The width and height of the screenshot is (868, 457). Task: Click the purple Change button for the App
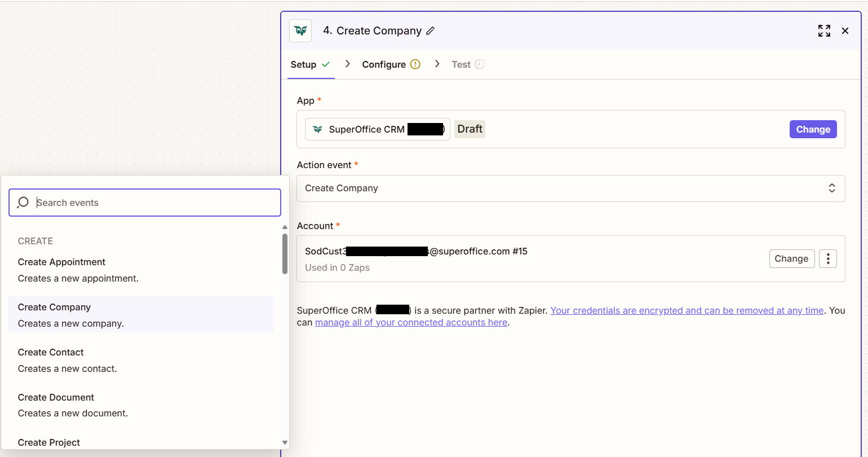tap(813, 129)
